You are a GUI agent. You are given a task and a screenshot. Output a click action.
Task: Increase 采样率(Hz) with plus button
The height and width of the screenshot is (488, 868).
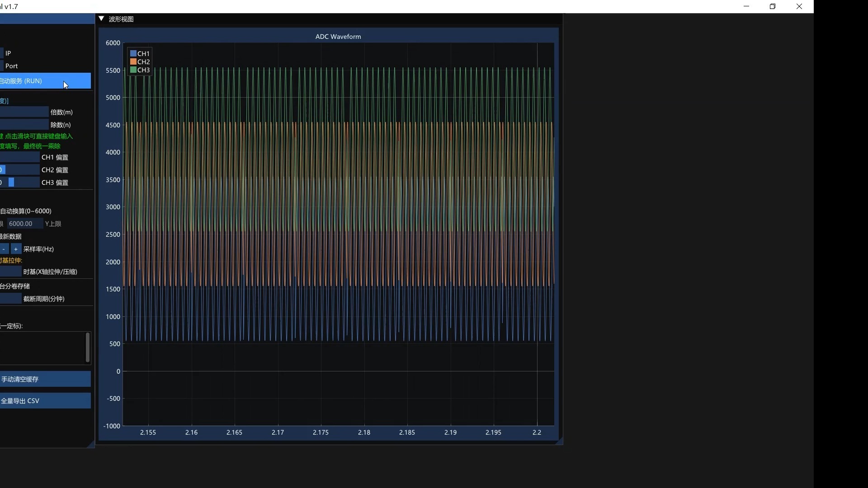(16, 249)
